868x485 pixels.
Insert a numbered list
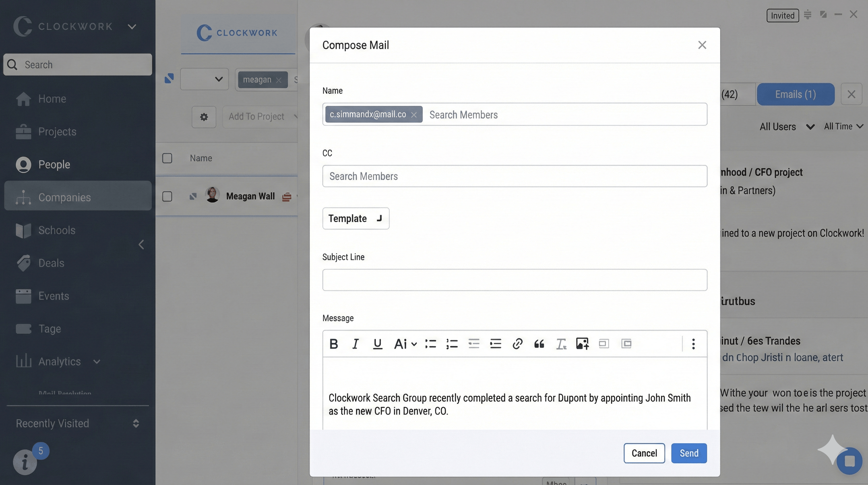452,344
